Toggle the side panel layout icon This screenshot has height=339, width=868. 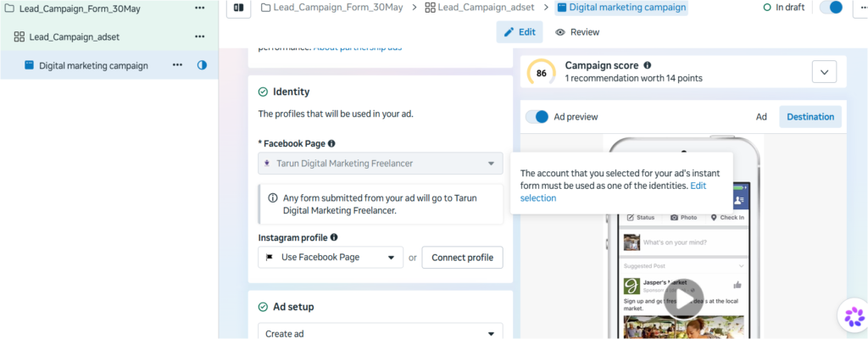[x=238, y=8]
